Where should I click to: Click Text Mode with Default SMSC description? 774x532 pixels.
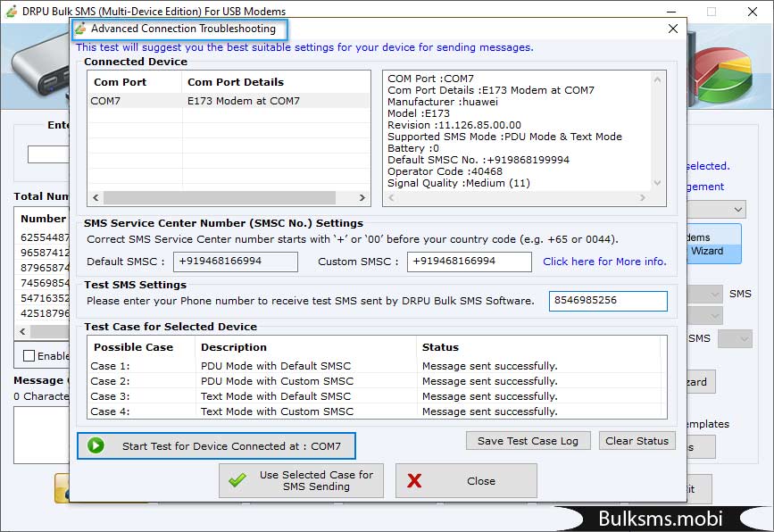[276, 396]
